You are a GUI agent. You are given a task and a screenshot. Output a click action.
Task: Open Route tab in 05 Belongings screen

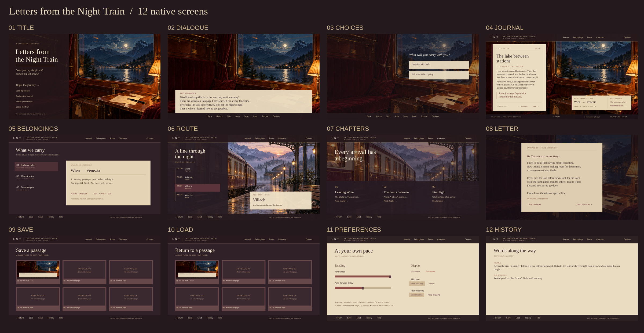(x=112, y=138)
